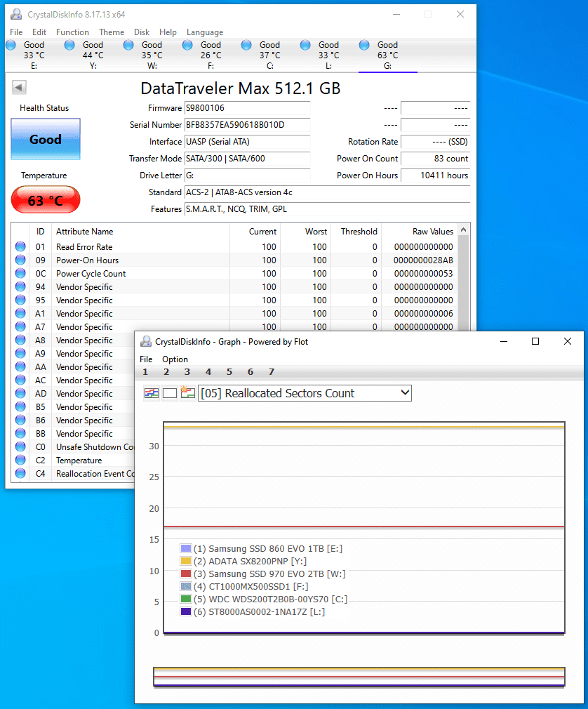Click the Serial Number field
The width and height of the screenshot is (588, 709).
[x=247, y=125]
